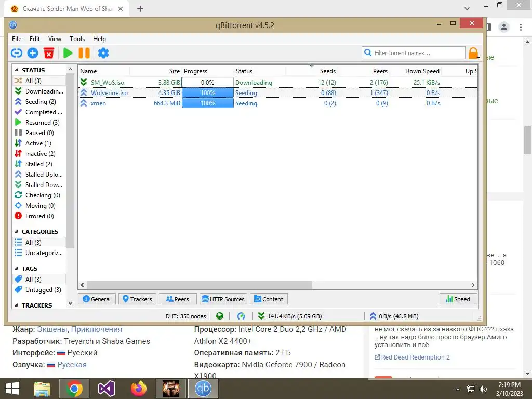The width and height of the screenshot is (532, 399).
Task: Open Options via the blue gear icon
Action: pos(103,54)
